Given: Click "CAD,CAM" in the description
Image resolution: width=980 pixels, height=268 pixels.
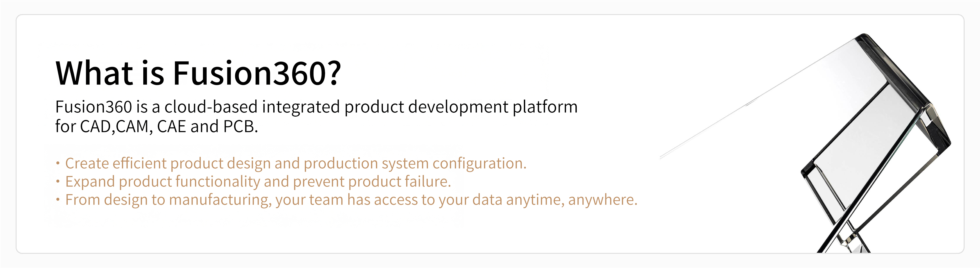Looking at the screenshot, I should click(x=114, y=127).
